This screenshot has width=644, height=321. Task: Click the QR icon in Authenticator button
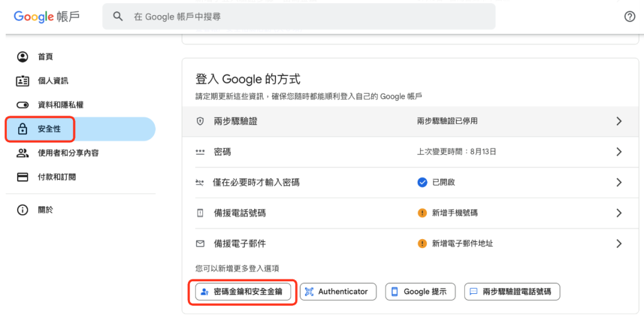(x=309, y=292)
